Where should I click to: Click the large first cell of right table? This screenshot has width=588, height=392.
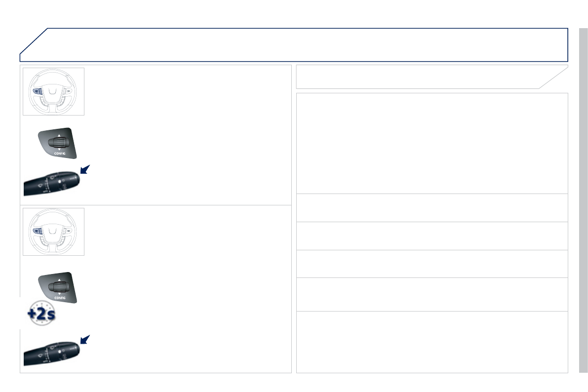pyautogui.click(x=432, y=143)
